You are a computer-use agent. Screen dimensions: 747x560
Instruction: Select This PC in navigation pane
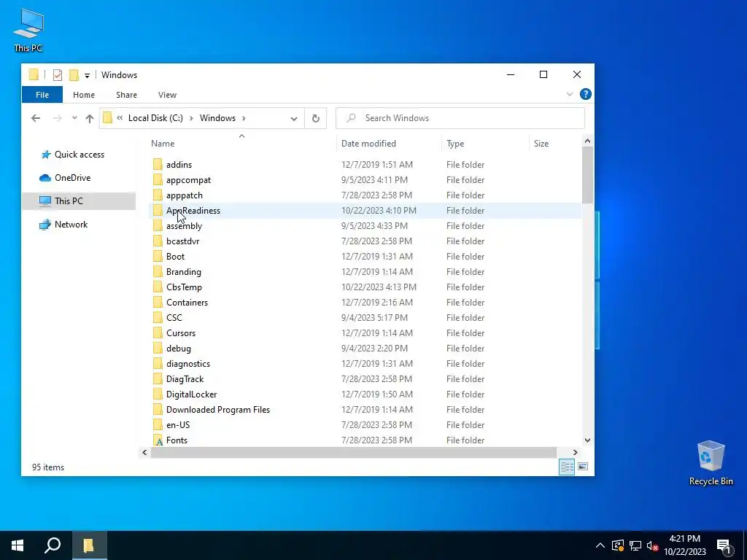(x=79, y=201)
